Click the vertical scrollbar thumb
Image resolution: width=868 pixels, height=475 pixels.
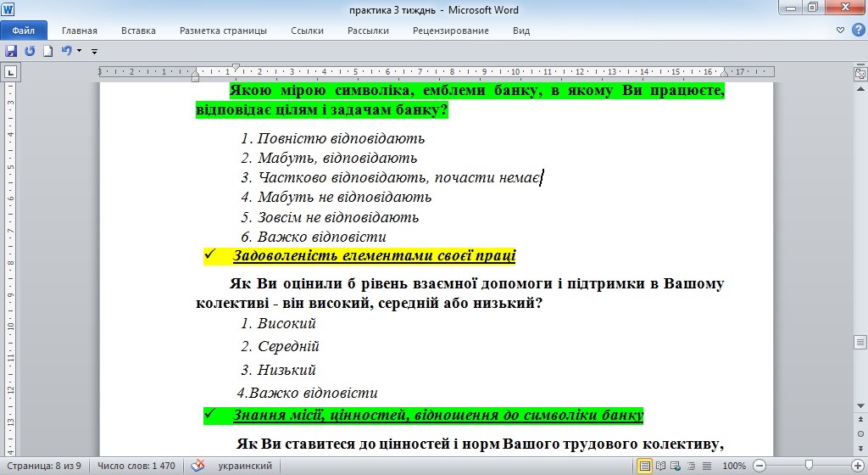point(859,342)
